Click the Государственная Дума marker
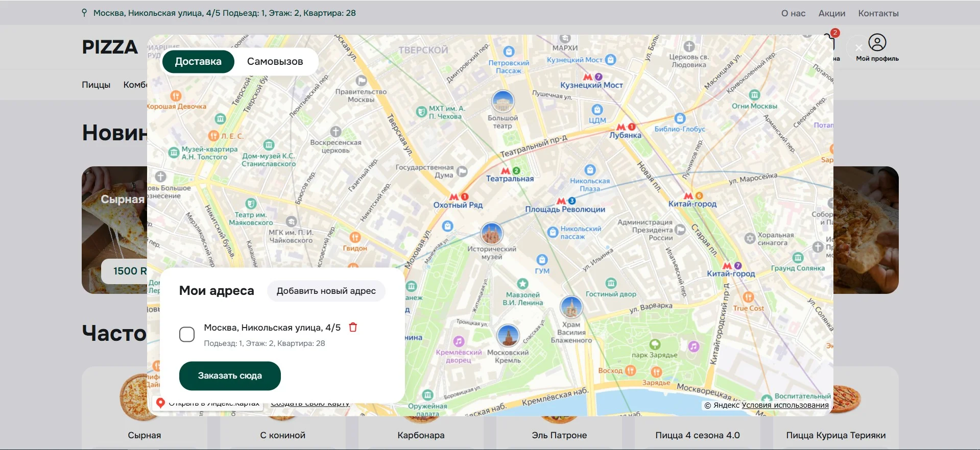The image size is (980, 450). [462, 171]
